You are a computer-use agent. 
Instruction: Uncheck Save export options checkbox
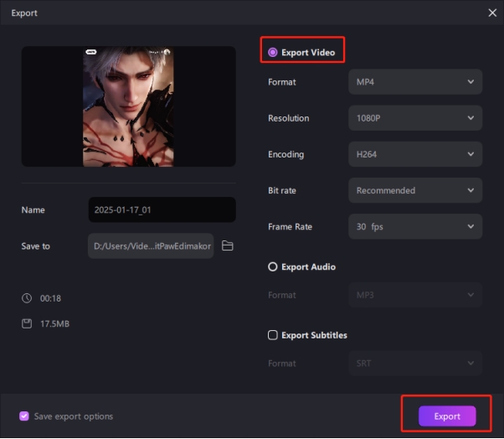24,416
